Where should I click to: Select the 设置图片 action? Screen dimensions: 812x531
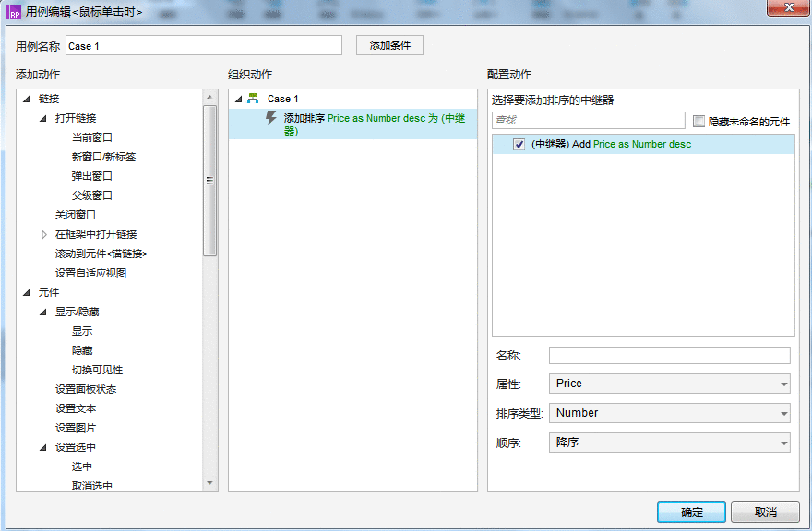[x=75, y=428]
